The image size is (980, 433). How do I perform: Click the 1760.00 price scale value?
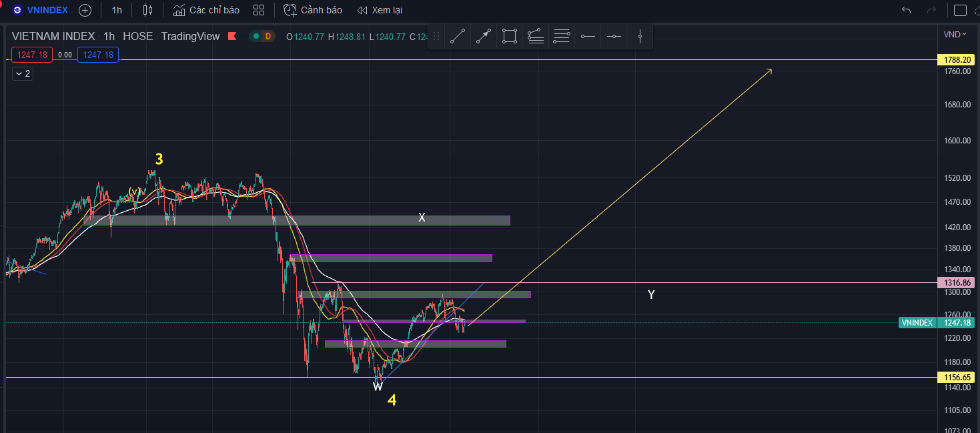pyautogui.click(x=957, y=71)
